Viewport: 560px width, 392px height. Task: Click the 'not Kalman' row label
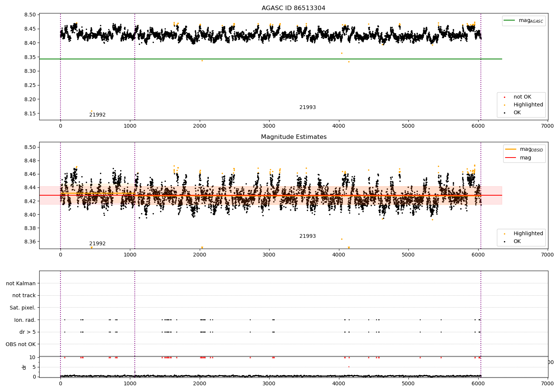tap(21, 283)
